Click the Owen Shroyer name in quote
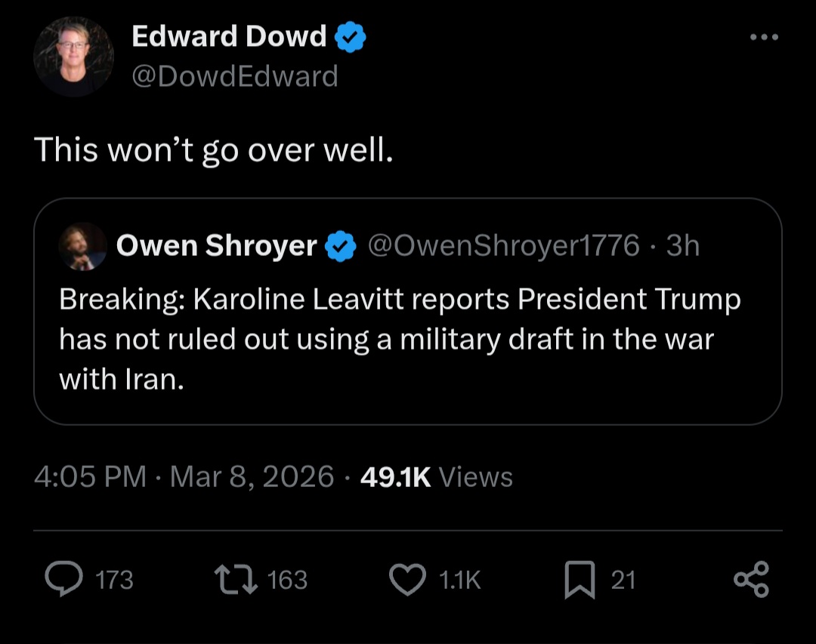The image size is (816, 644). click(x=217, y=246)
